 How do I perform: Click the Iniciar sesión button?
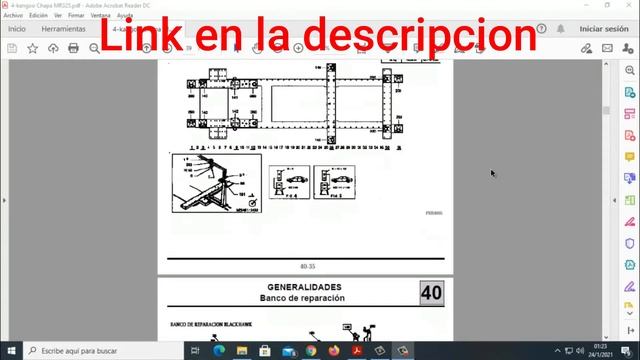604,29
